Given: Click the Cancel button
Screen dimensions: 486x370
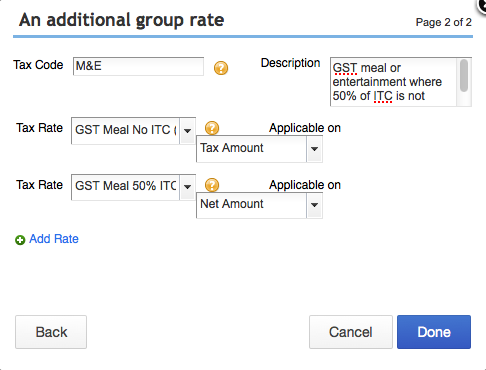Looking at the screenshot, I should [351, 332].
